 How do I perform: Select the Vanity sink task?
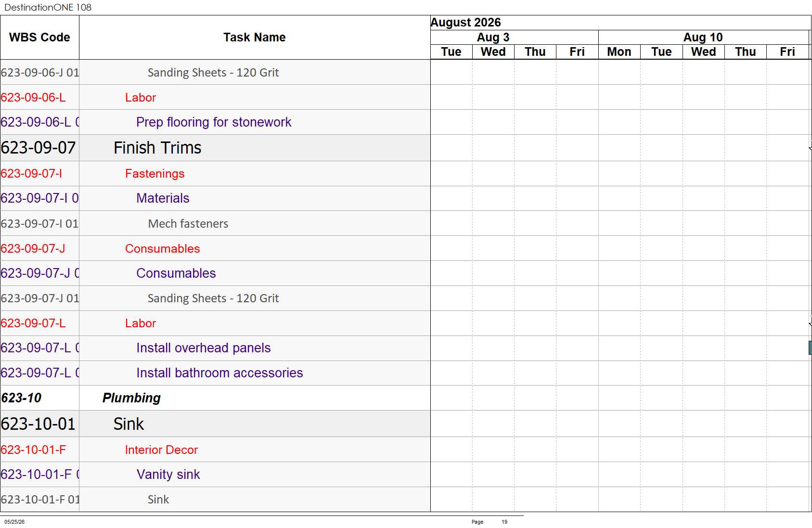[x=168, y=475]
